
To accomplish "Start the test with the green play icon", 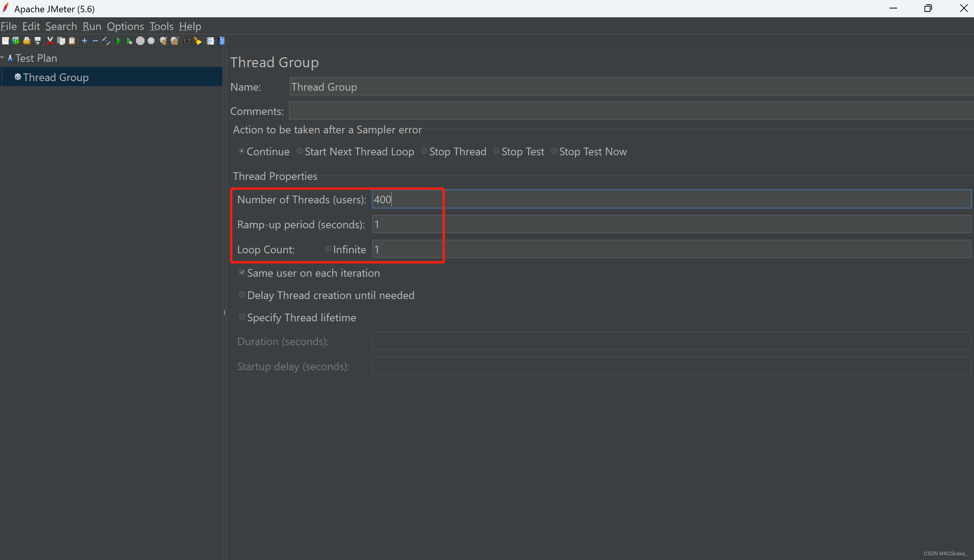I will [x=119, y=41].
